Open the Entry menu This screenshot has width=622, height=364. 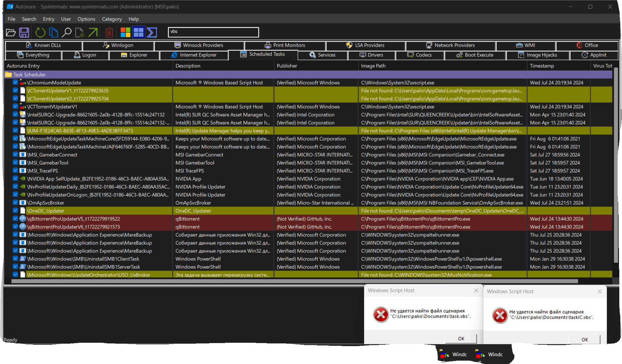[x=49, y=19]
